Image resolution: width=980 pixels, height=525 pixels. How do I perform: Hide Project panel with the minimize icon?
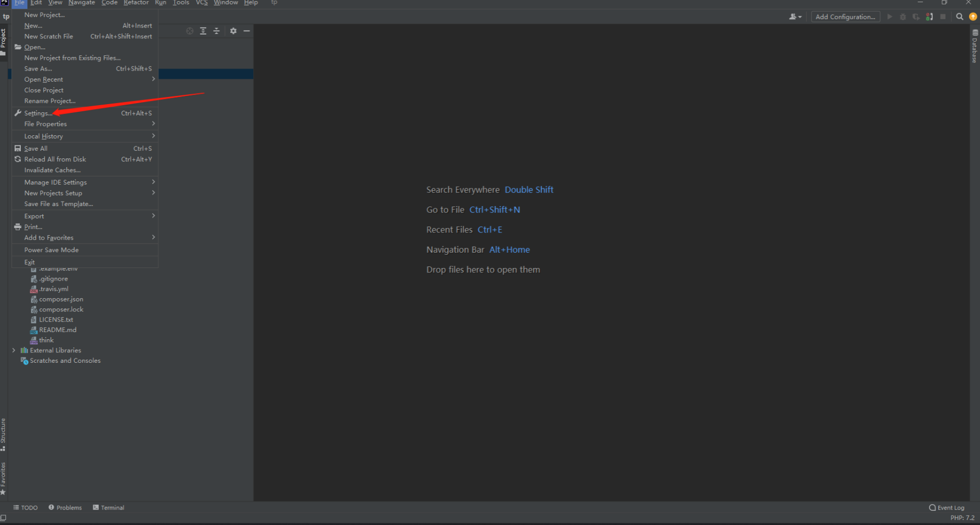247,31
